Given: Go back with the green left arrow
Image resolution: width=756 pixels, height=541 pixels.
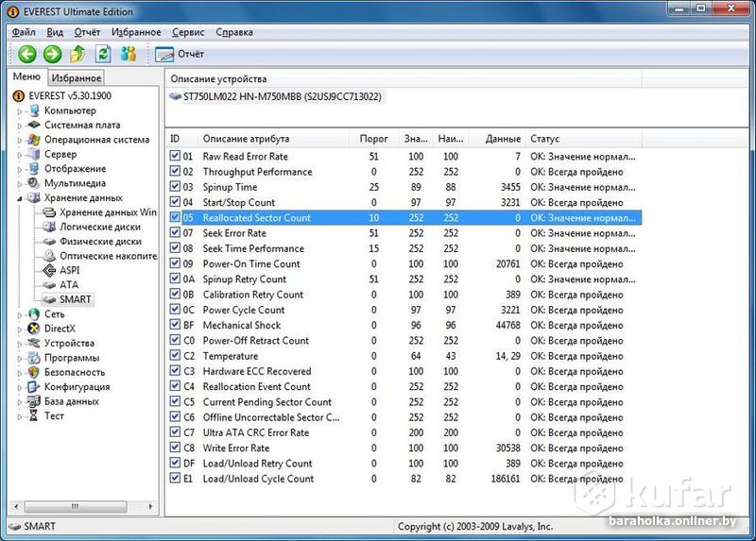Looking at the screenshot, I should coord(27,54).
